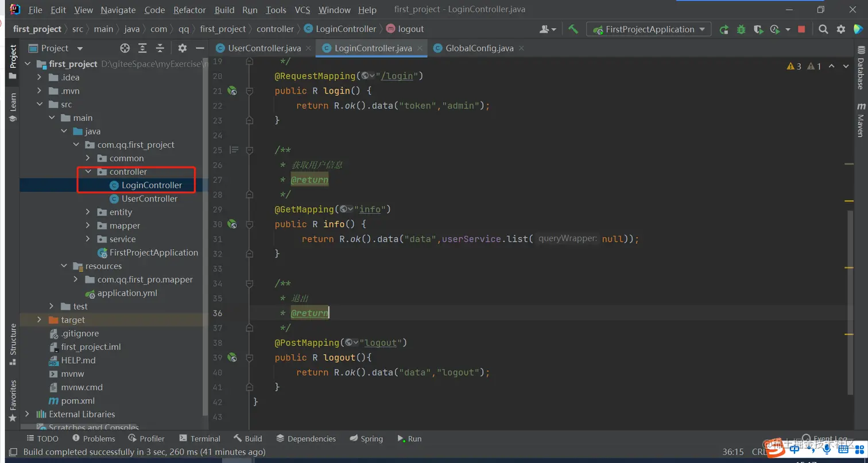Viewport: 868px width, 463px height.
Task: Click Select Opened File crosshair icon
Action: 125,48
